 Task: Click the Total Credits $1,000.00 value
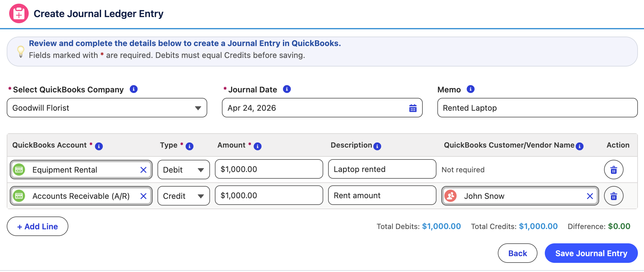tap(538, 226)
